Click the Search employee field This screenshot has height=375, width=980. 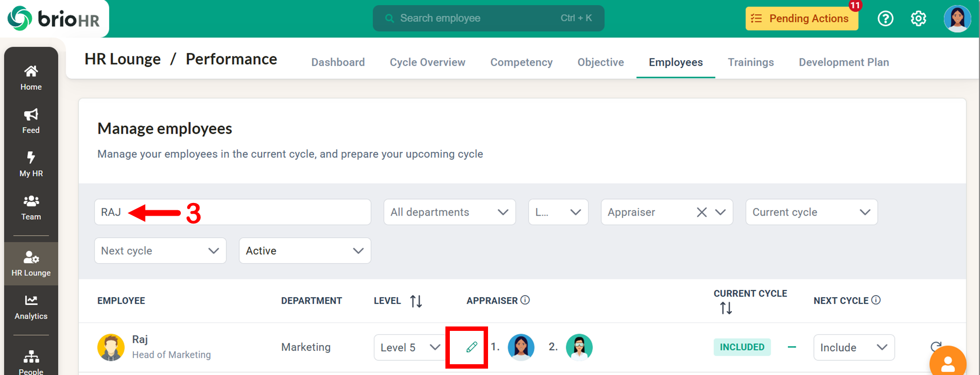pos(488,19)
